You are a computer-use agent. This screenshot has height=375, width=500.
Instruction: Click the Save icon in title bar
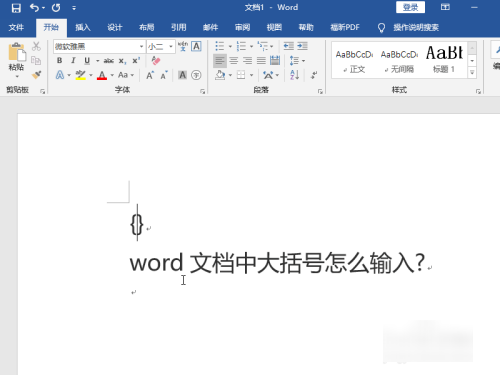[x=16, y=8]
